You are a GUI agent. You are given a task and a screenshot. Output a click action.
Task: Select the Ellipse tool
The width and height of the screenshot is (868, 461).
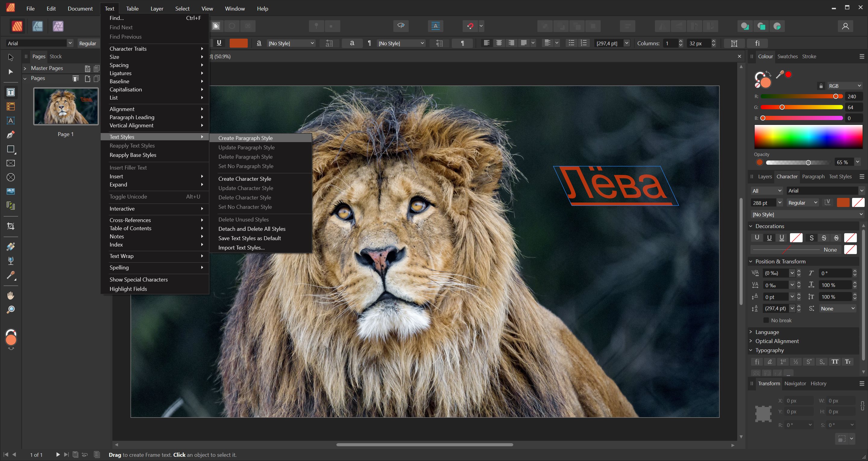pyautogui.click(x=11, y=177)
